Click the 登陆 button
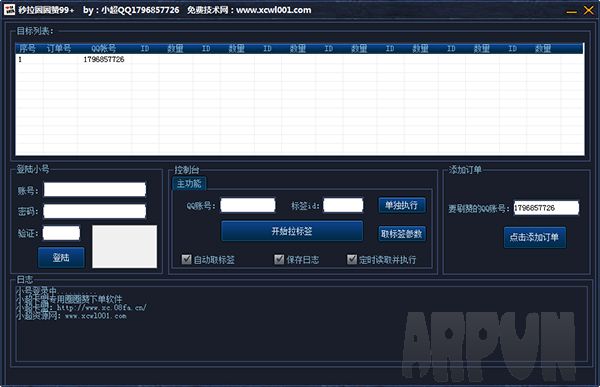Image resolution: width=600 pixels, height=387 pixels. coord(61,257)
